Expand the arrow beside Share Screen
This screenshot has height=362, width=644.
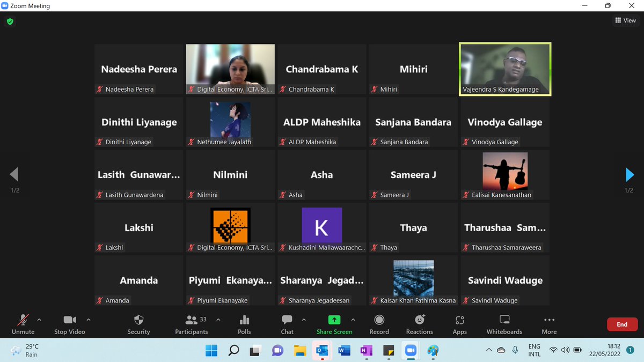click(353, 320)
